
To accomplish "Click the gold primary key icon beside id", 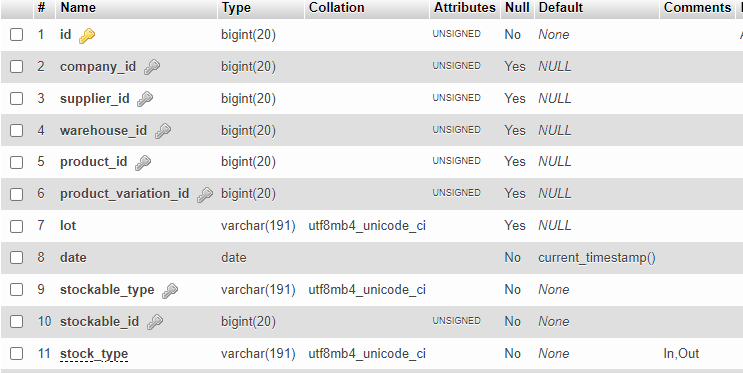I will click(87, 36).
